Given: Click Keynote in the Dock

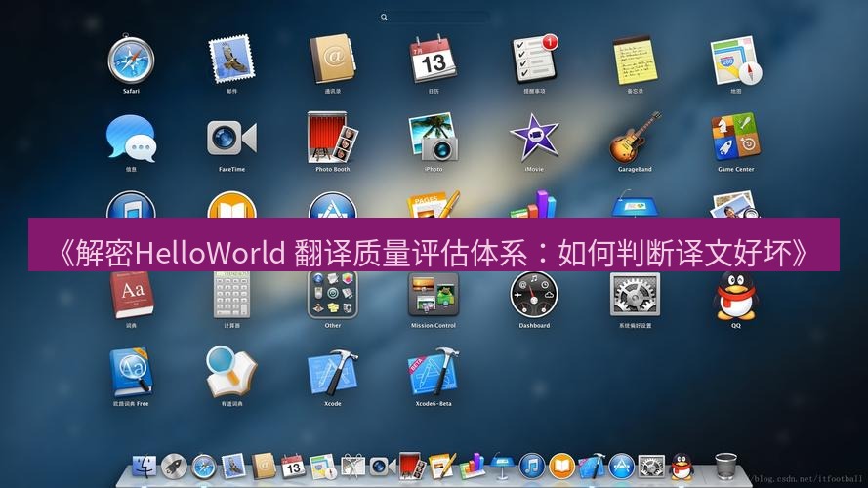Looking at the screenshot, I should (x=502, y=466).
